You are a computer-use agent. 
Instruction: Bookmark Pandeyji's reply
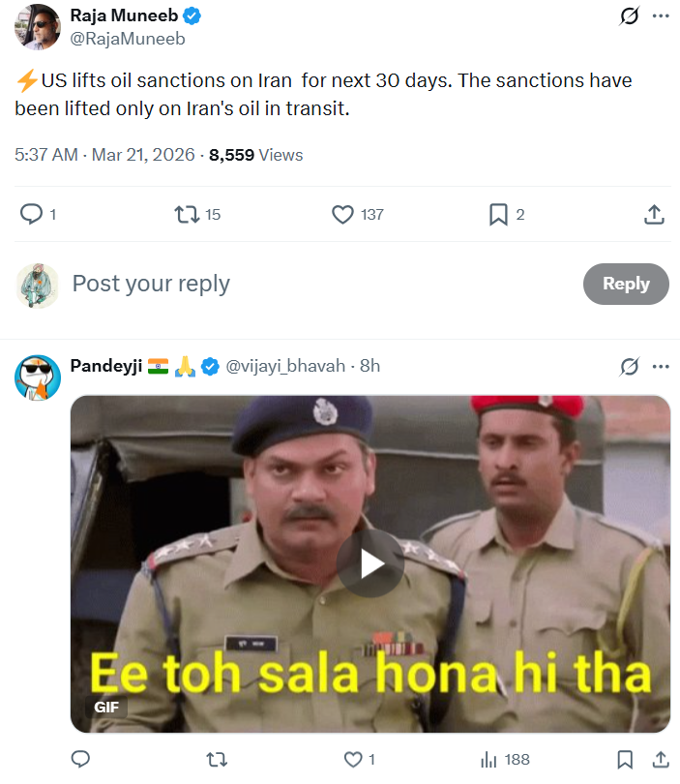pyautogui.click(x=626, y=760)
